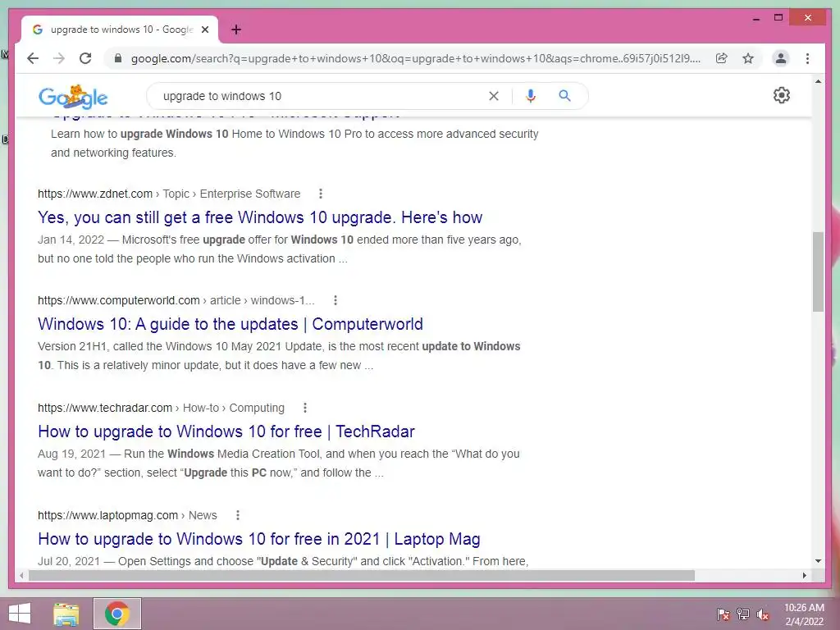840x630 pixels.
Task: Select the 'upgrade to windows 10 - Google' tab
Action: (x=120, y=30)
